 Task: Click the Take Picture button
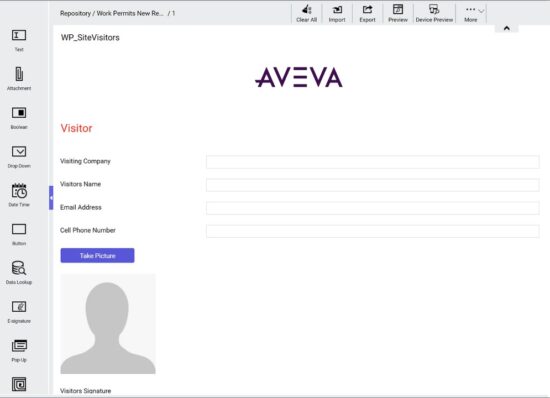tap(97, 256)
